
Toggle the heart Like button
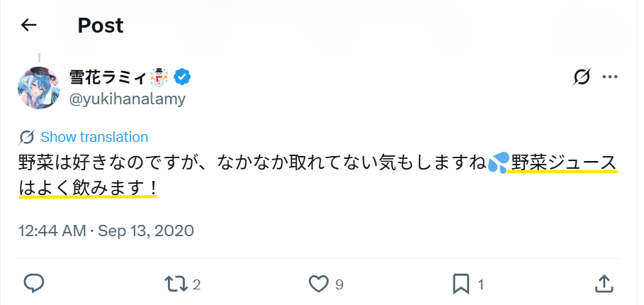point(319,284)
